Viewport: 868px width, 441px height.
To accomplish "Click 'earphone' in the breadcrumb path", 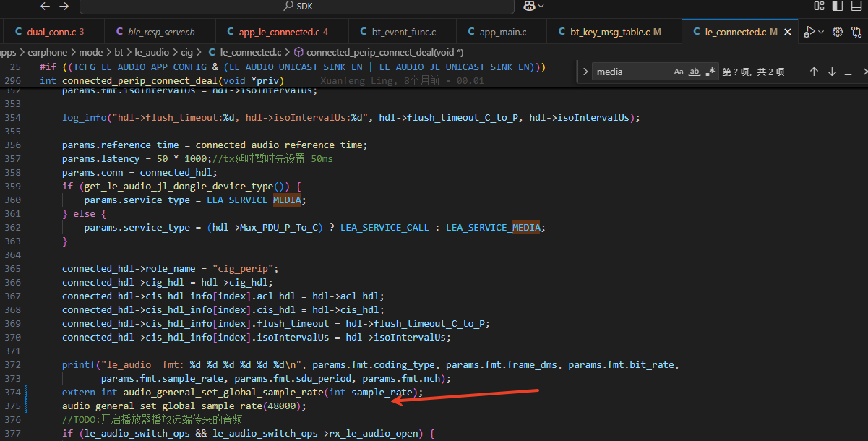I will [48, 52].
